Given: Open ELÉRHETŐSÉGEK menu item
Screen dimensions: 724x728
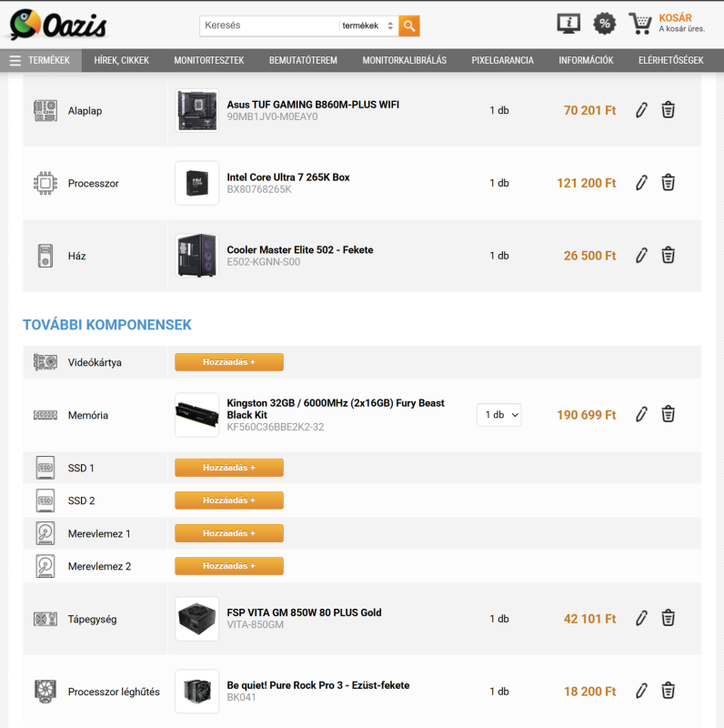Looking at the screenshot, I should (x=670, y=60).
